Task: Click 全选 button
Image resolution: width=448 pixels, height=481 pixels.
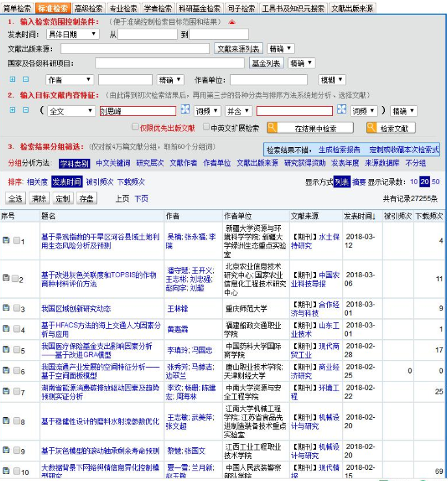Action: [x=16, y=199]
